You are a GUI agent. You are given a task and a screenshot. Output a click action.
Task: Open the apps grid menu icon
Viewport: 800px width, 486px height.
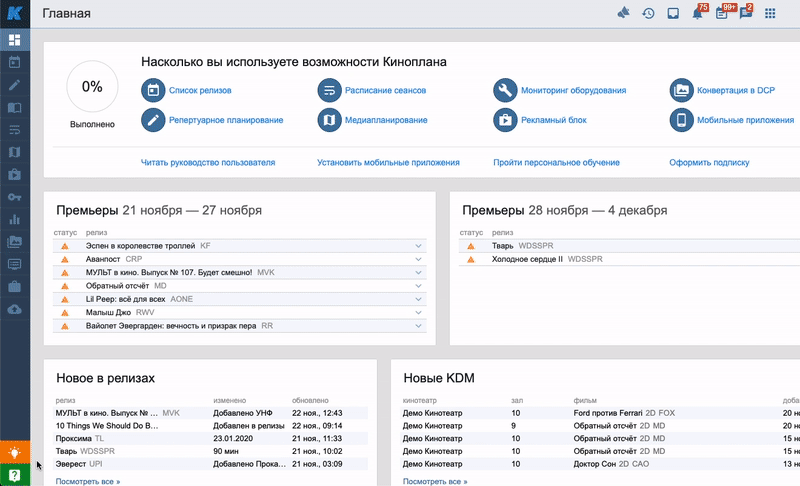770,14
